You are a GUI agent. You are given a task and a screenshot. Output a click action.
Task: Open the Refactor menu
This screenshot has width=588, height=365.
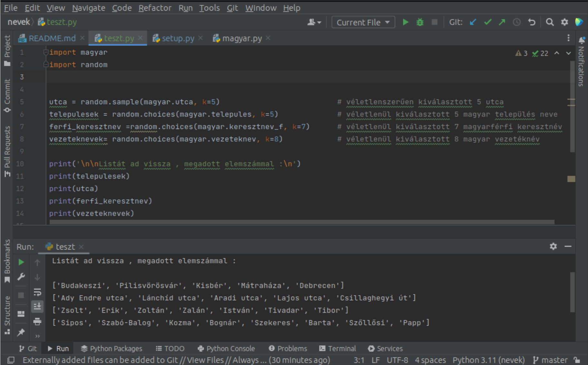point(155,8)
